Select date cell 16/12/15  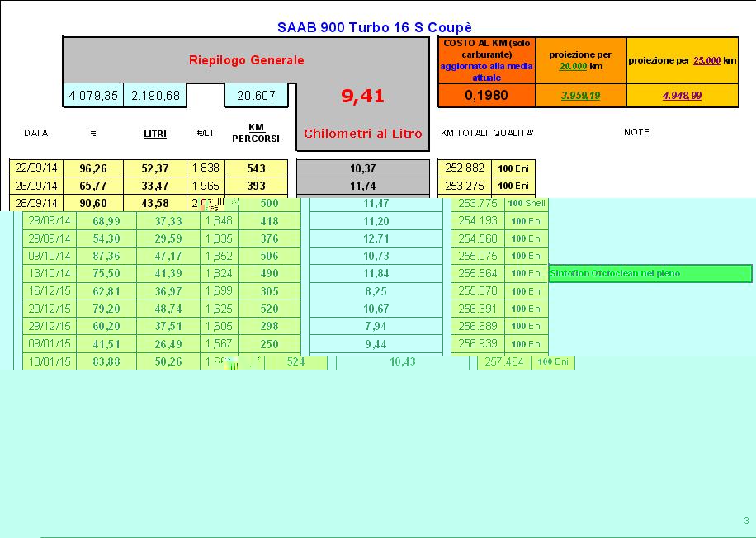[x=50, y=291]
